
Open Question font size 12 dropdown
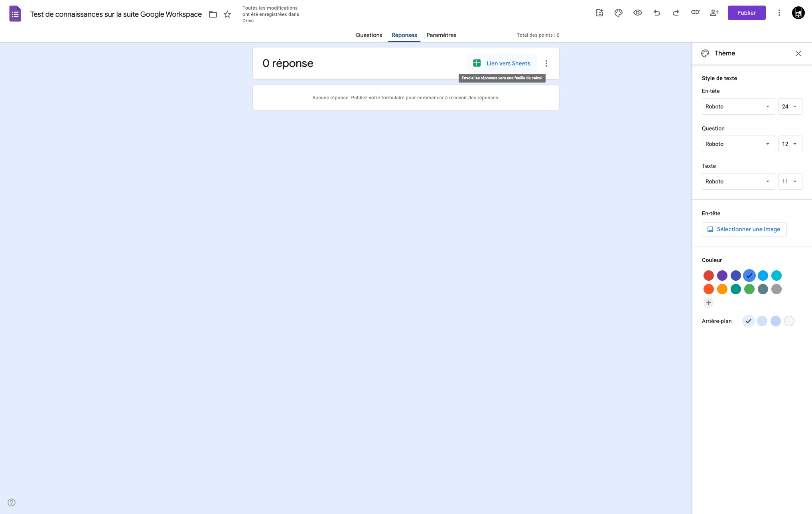pyautogui.click(x=790, y=144)
